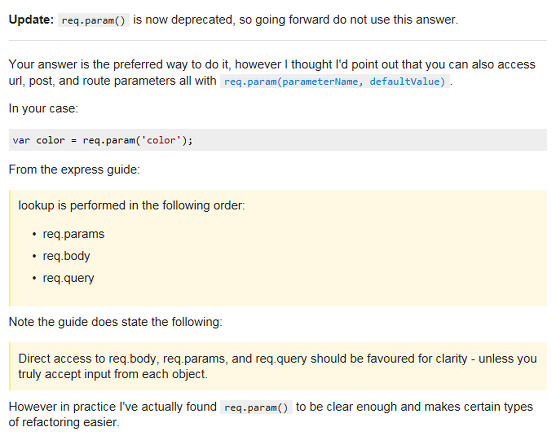
Task: Click the 'is now deprecated' text
Action: point(184,20)
